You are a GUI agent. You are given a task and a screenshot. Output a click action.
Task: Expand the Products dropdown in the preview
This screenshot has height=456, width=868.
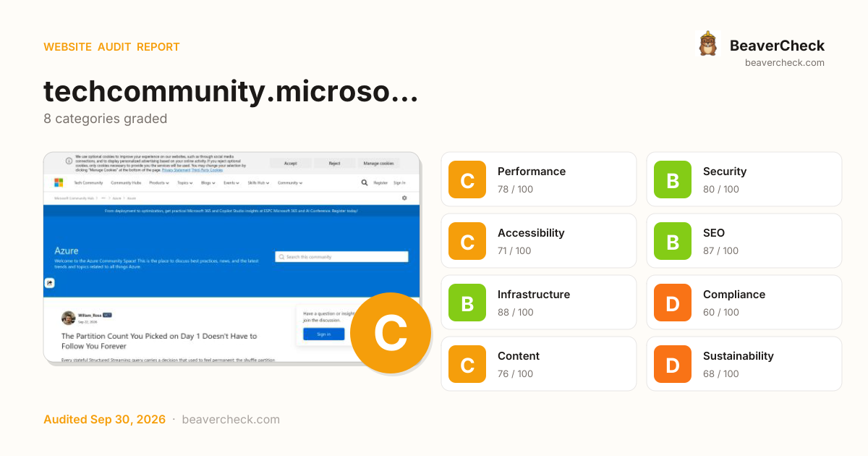tap(159, 183)
